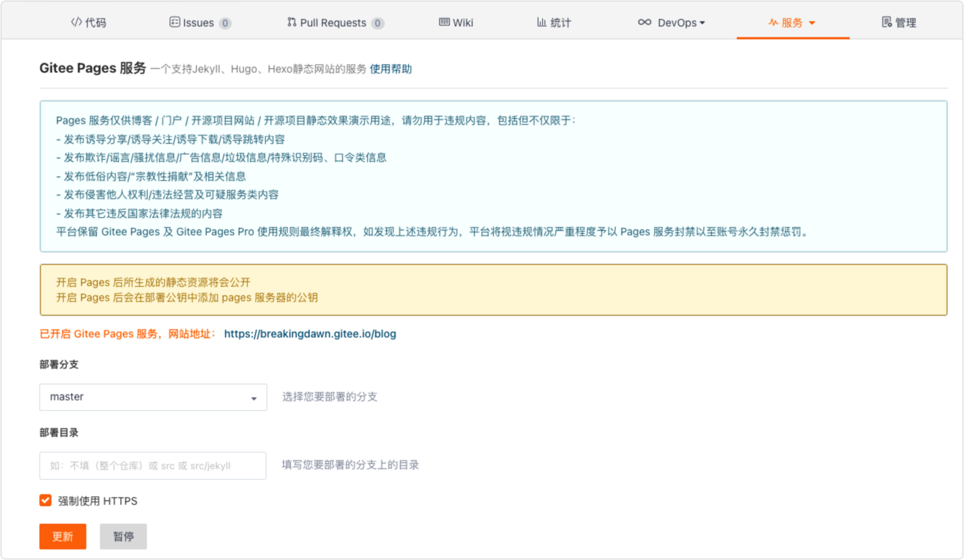Click the Issues list icon
Image resolution: width=964 pixels, height=560 pixels.
175,22
